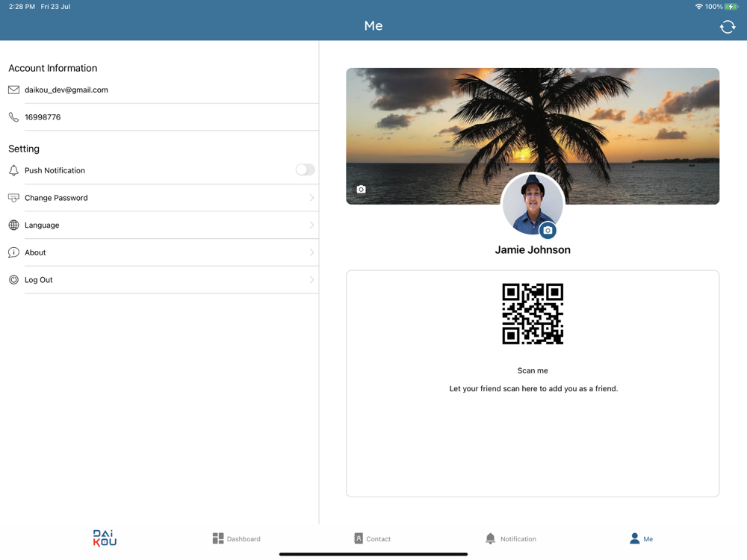747x560 pixels.
Task: Click the Account Information heading
Action: point(53,68)
